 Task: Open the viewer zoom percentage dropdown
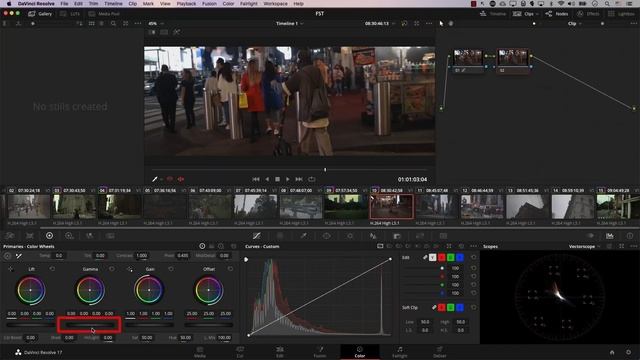pyautogui.click(x=156, y=24)
